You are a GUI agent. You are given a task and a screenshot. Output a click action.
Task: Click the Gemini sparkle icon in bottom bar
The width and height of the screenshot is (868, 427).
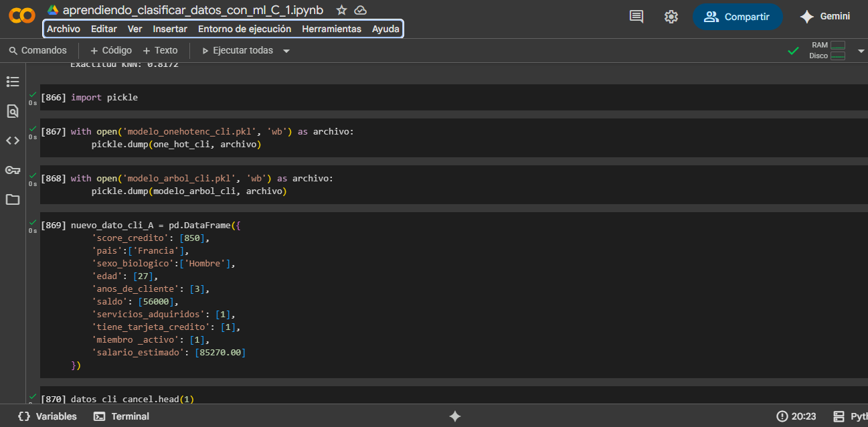pos(455,416)
